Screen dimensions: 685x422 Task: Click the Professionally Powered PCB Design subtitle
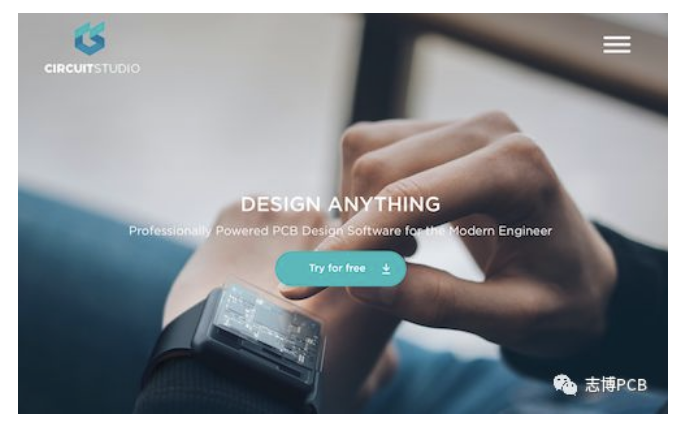pyautogui.click(x=340, y=231)
